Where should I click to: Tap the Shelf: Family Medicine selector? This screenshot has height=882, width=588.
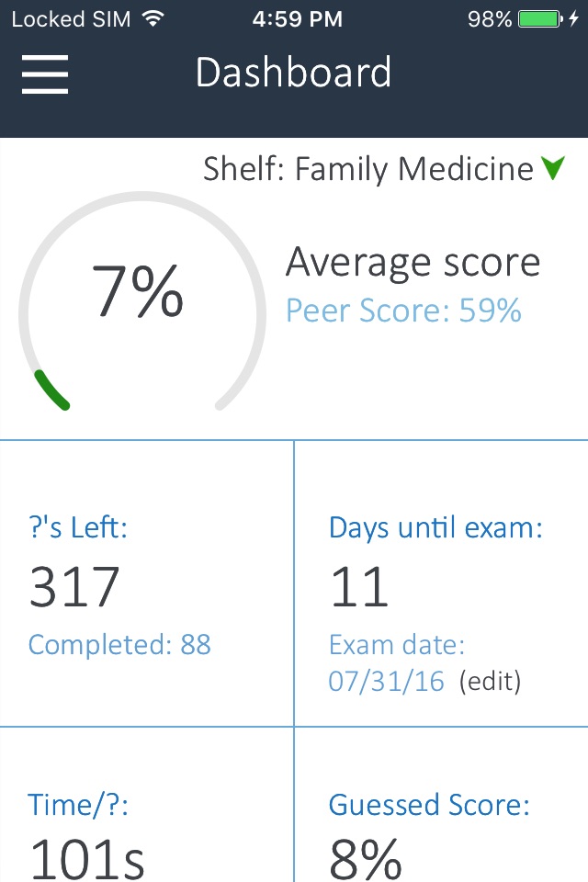point(367,169)
